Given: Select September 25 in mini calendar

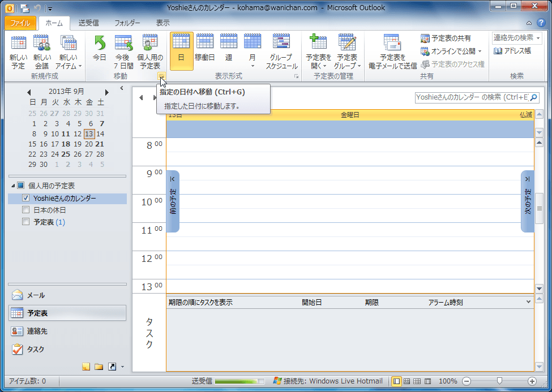Looking at the screenshot, I should (x=66, y=154).
